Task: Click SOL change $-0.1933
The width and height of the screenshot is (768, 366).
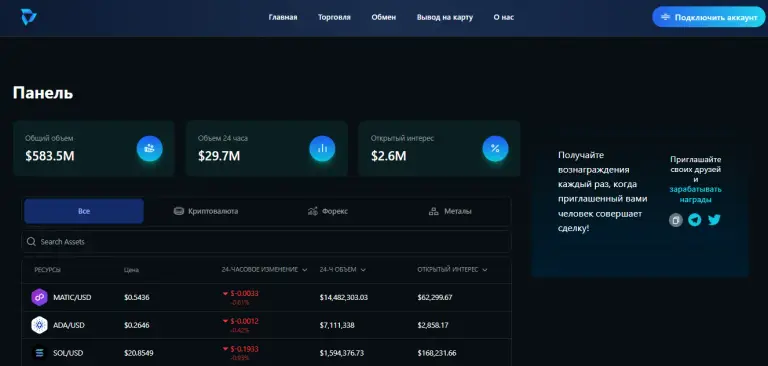Action: [x=244, y=349]
